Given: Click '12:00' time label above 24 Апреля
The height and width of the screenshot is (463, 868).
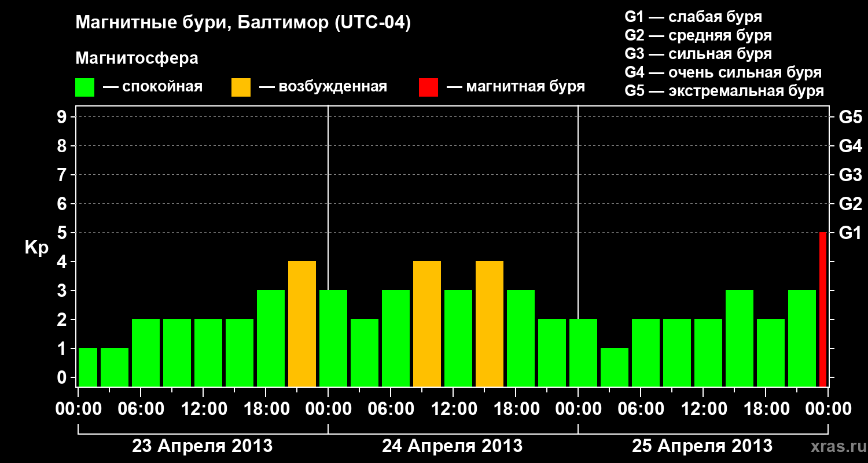Looking at the screenshot, I should pos(454,409).
